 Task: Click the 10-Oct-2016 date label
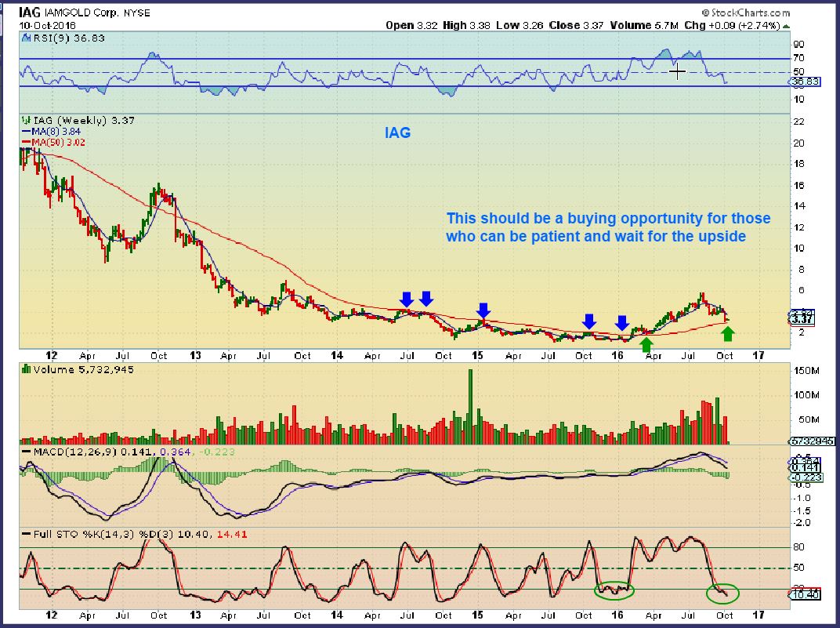pyautogui.click(x=48, y=25)
